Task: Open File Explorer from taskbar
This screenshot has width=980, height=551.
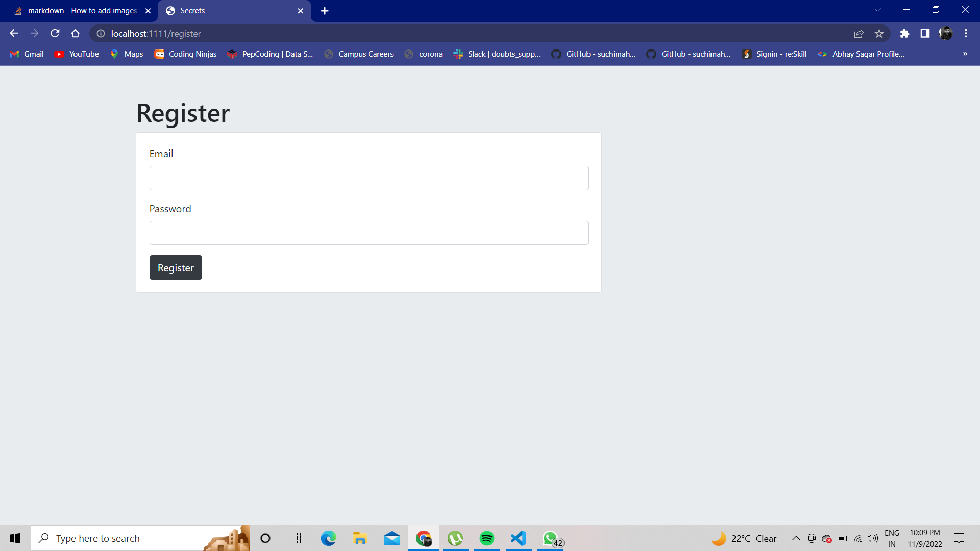Action: click(x=360, y=538)
